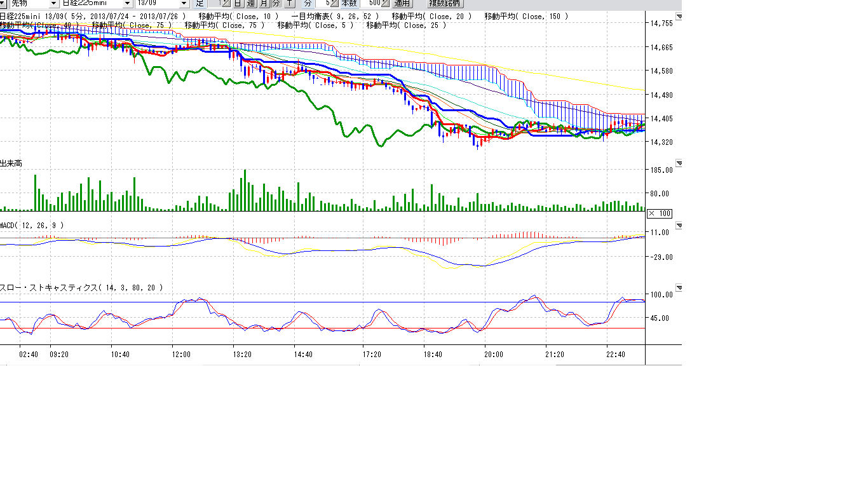The height and width of the screenshot is (488, 868).
Task: Open the slow stochastics panel menu arrow
Action: 679,288
